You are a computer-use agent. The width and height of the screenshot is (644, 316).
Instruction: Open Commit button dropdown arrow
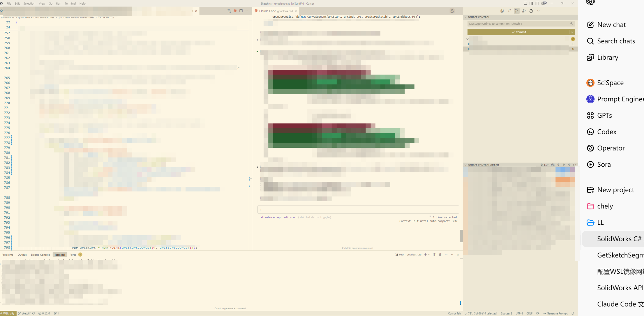(572, 32)
